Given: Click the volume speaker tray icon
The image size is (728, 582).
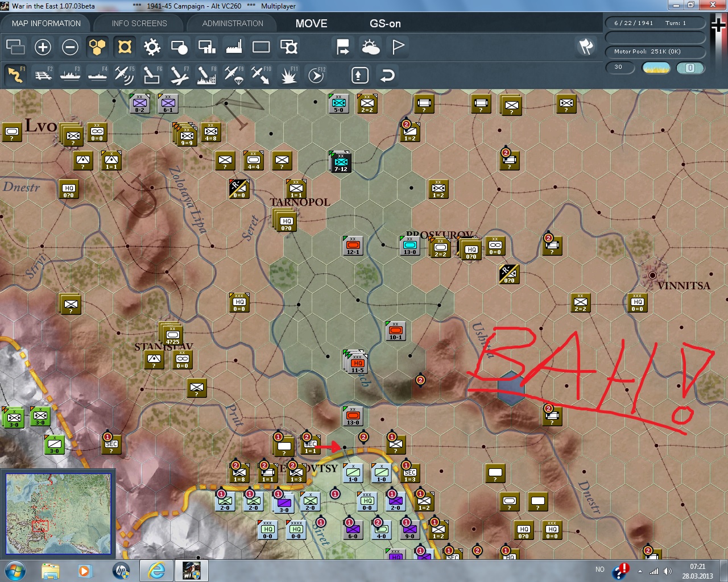Looking at the screenshot, I should pyautogui.click(x=668, y=571).
